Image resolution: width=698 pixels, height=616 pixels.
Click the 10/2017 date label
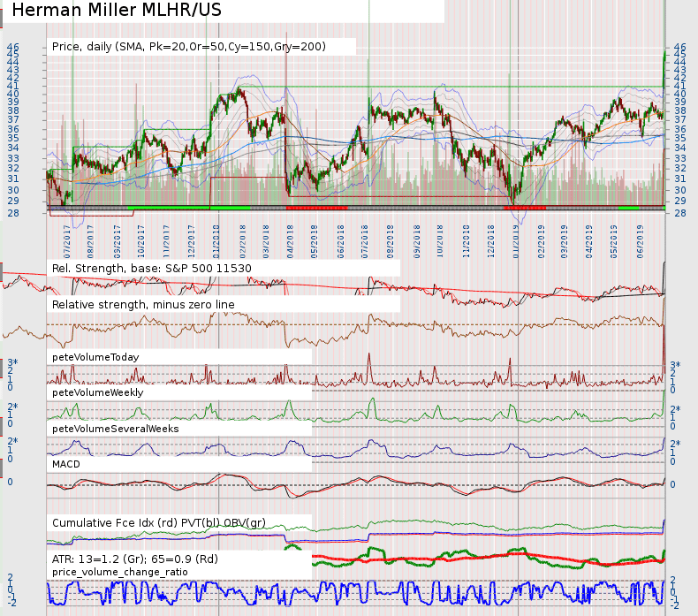pyautogui.click(x=141, y=241)
